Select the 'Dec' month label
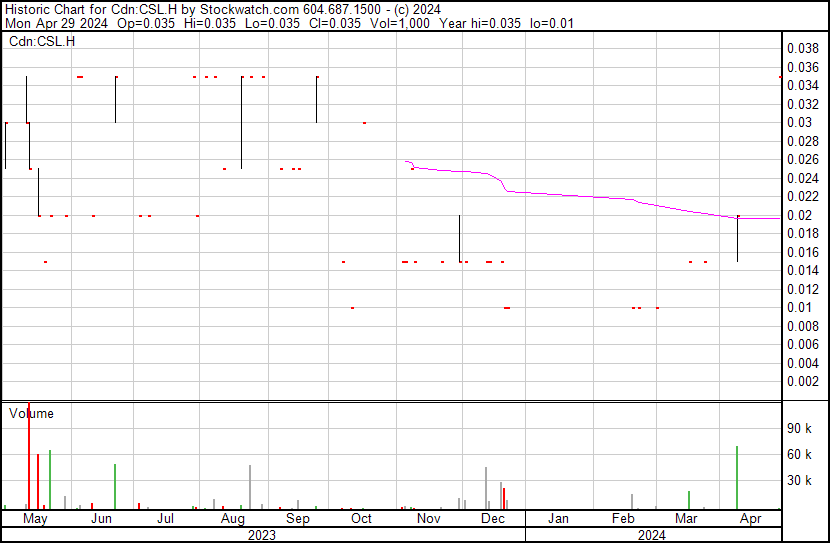The image size is (830, 543). click(493, 519)
